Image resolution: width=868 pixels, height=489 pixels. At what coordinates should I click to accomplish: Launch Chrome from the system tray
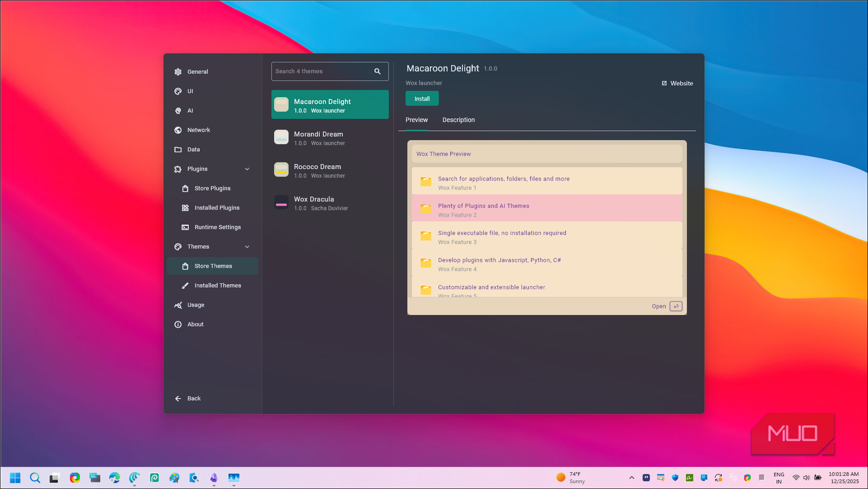(747, 477)
